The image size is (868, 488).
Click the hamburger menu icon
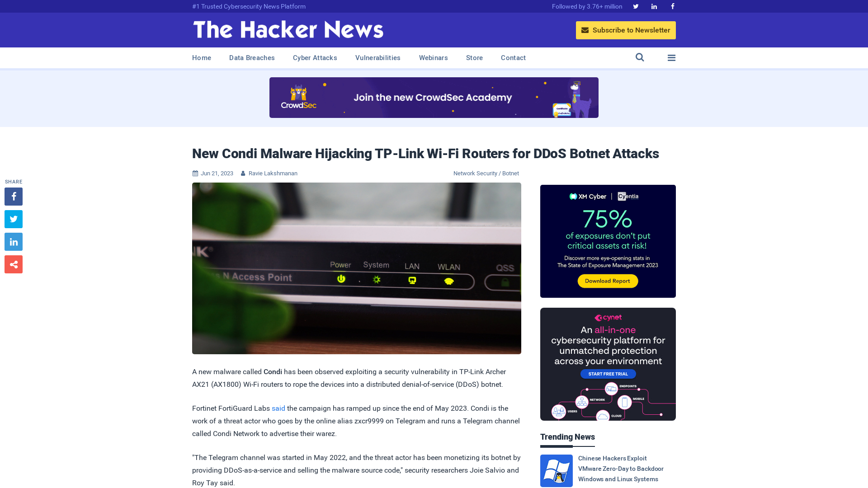(671, 57)
